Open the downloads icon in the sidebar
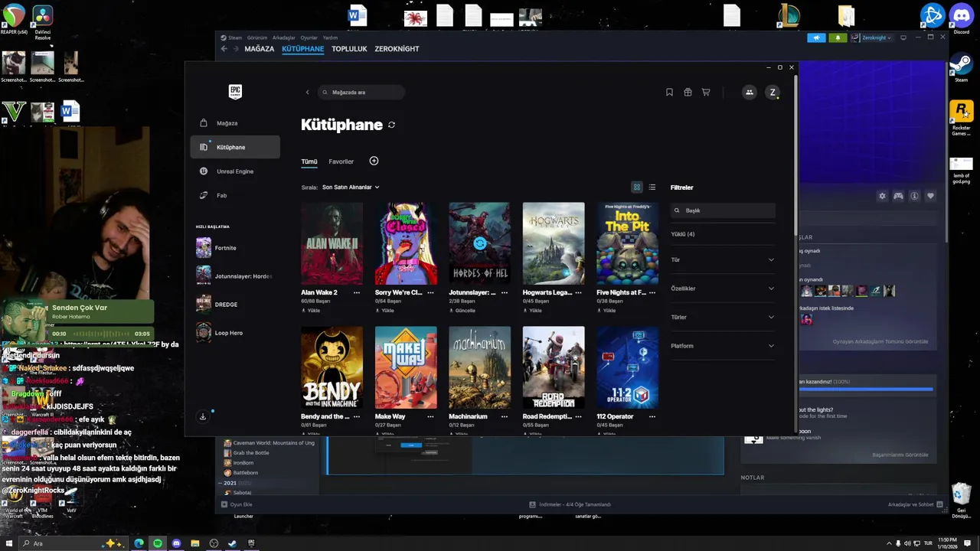Image resolution: width=980 pixels, height=551 pixels. click(x=203, y=417)
